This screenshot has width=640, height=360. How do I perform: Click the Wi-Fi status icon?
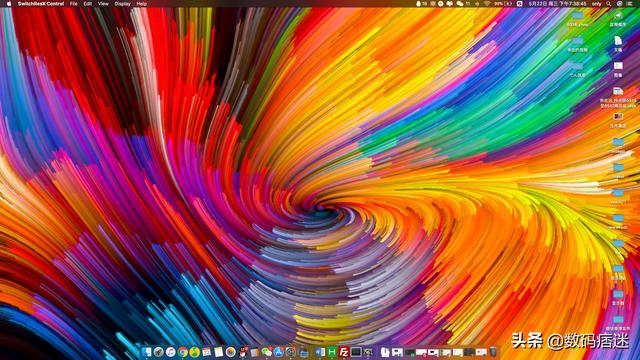coord(486,4)
